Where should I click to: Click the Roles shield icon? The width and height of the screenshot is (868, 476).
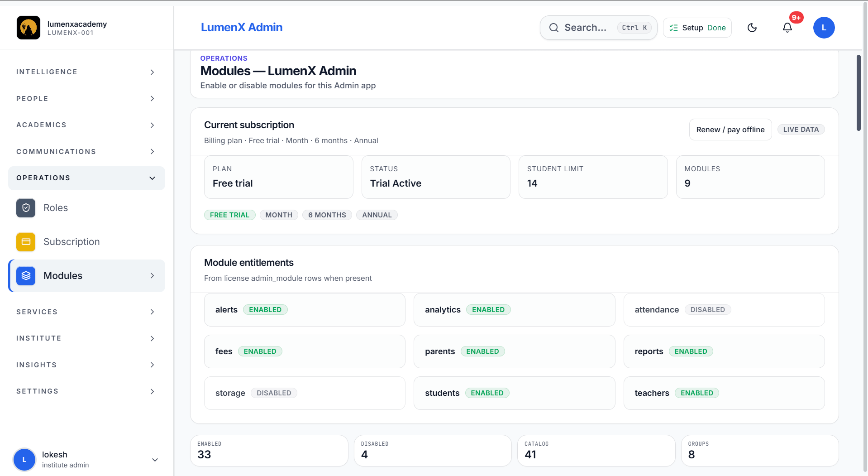pos(26,208)
